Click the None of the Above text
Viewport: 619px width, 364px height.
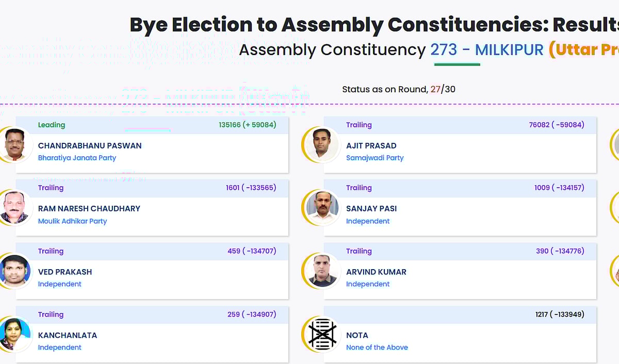click(377, 348)
